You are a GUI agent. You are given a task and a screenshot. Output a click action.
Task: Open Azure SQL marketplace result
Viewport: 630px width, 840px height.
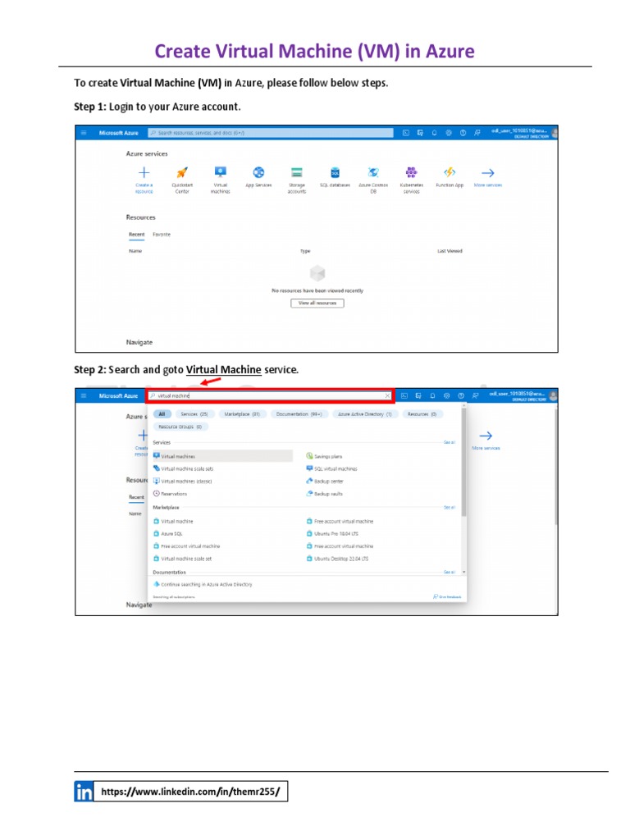[168, 534]
